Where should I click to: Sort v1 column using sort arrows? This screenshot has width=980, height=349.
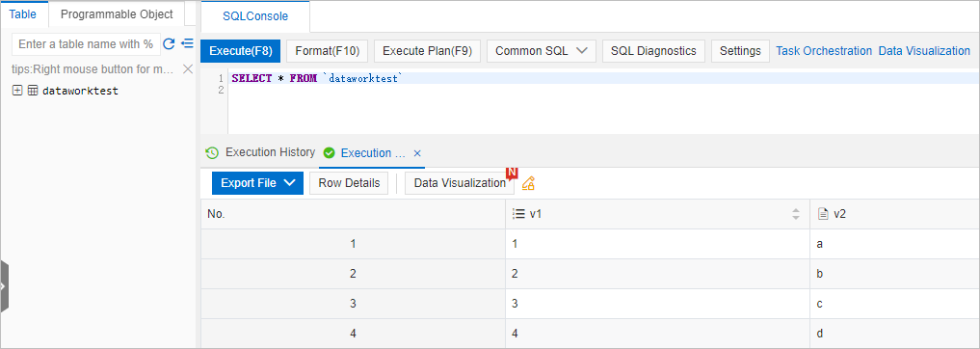pos(796,214)
